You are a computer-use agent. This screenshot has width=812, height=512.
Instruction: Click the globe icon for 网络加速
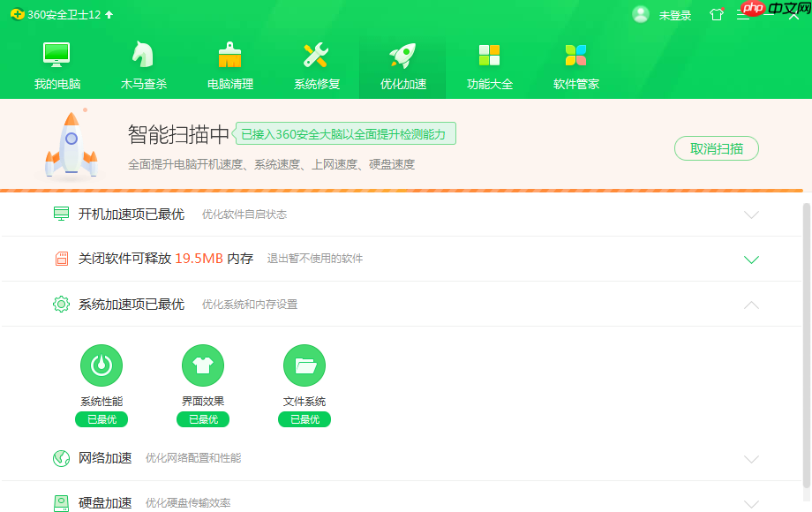click(61, 458)
